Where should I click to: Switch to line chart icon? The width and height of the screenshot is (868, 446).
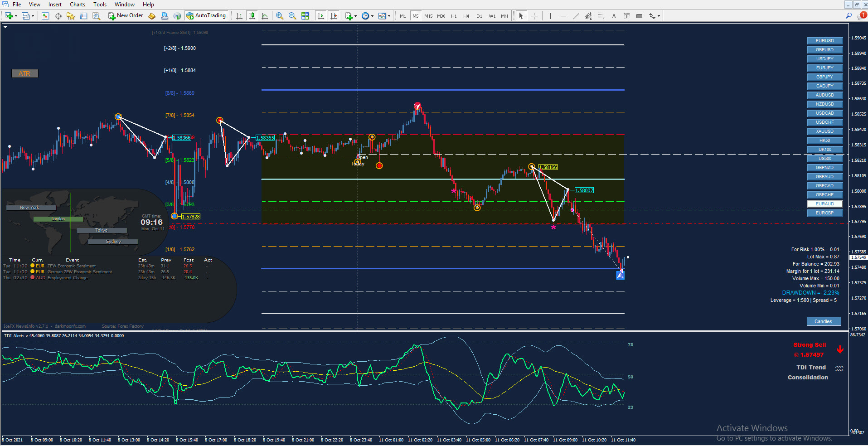coord(265,16)
